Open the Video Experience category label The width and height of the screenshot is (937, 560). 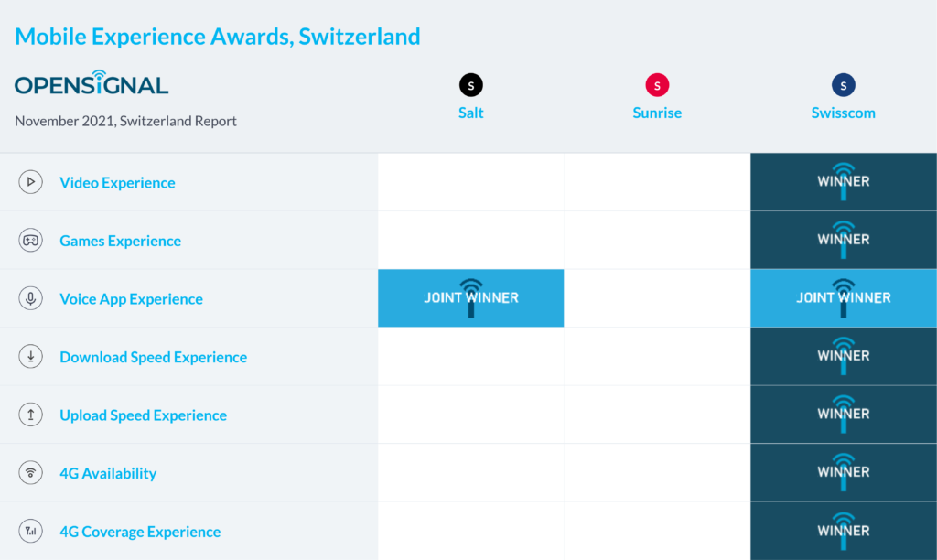[x=117, y=183]
